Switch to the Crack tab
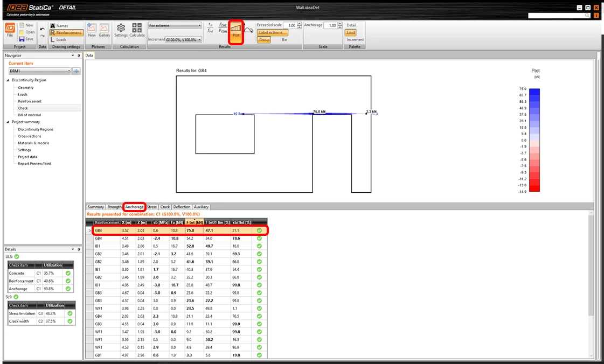 pyautogui.click(x=165, y=207)
